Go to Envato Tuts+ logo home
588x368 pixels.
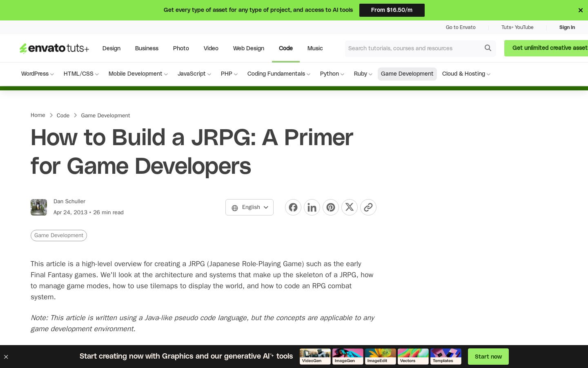coord(54,48)
